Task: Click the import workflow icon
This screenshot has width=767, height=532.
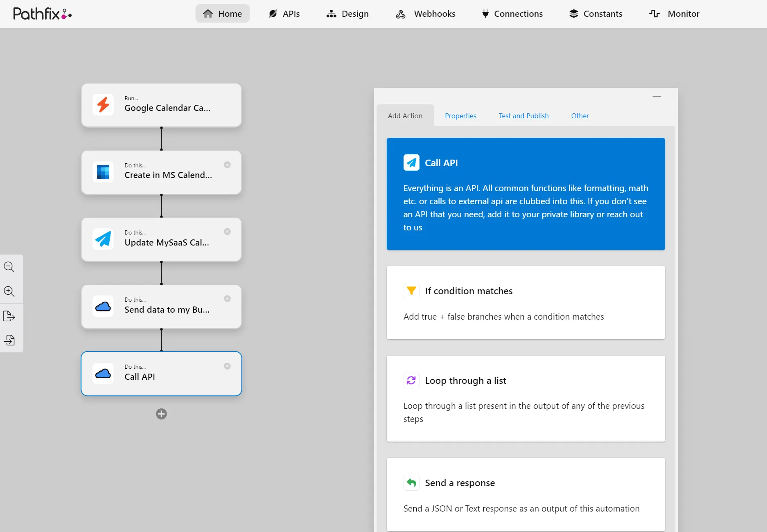Action: click(9, 340)
